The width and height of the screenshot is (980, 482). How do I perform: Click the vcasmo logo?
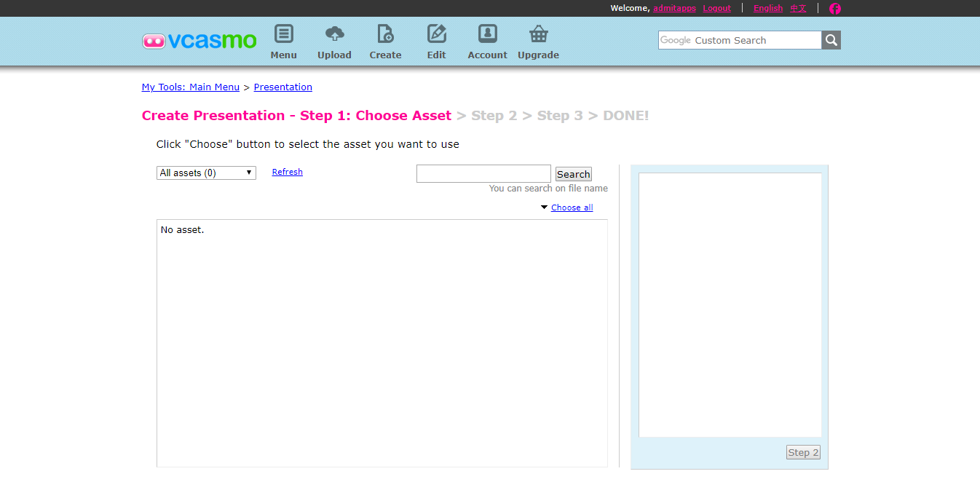pyautogui.click(x=199, y=41)
